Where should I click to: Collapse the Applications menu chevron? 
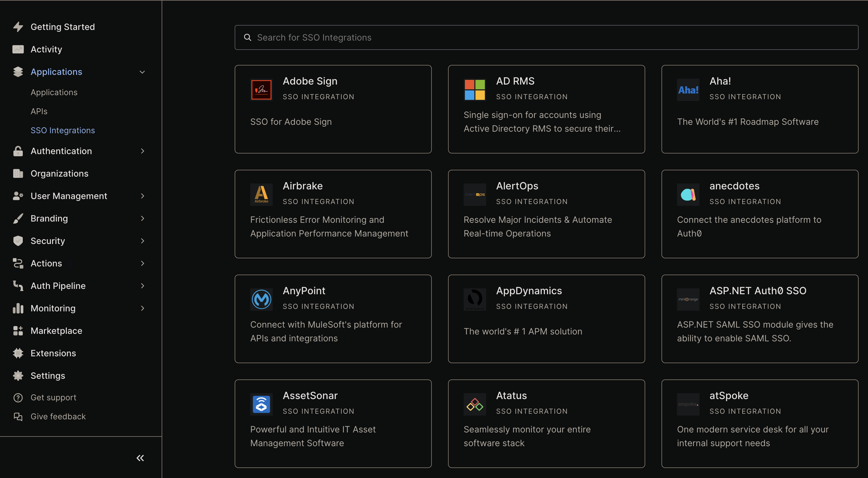[142, 72]
